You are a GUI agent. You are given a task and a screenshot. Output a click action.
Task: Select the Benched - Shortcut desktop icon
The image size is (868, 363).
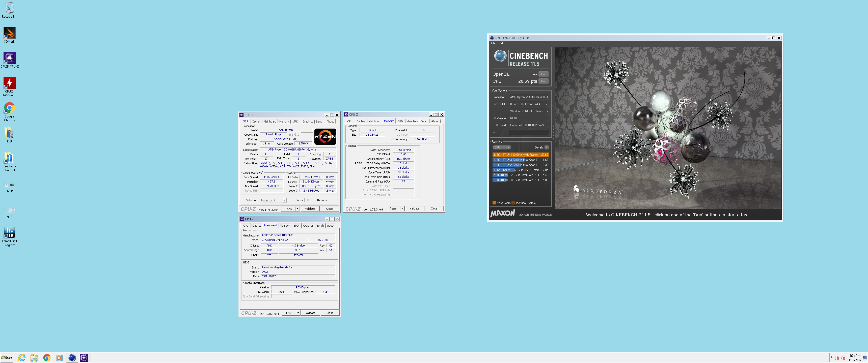[x=9, y=162]
